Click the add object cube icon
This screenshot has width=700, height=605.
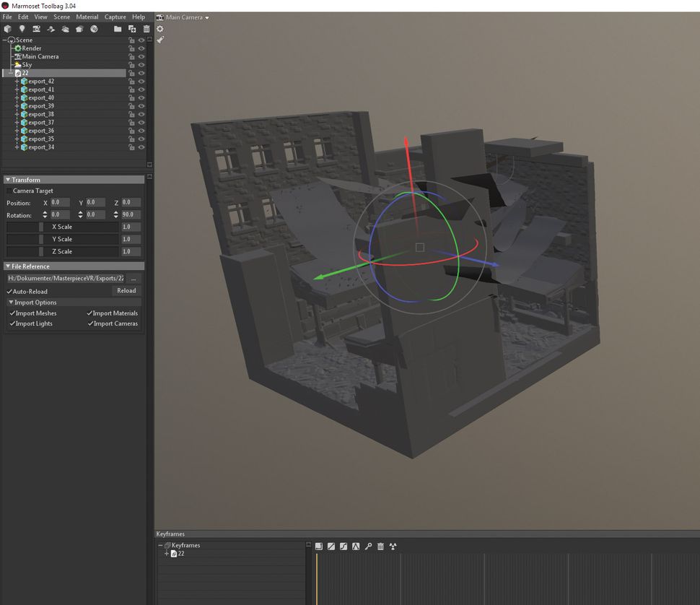7,29
